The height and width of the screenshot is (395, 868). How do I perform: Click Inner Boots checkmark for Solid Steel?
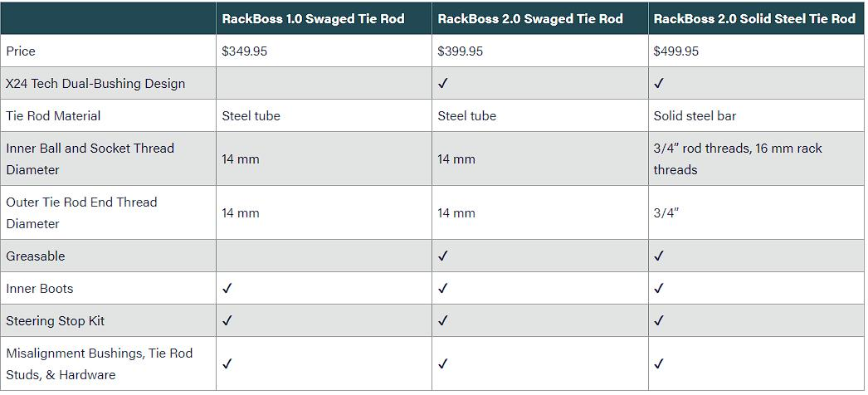point(659,289)
